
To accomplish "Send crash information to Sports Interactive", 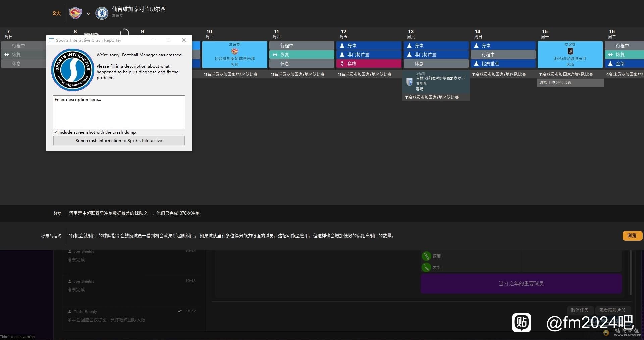I will click(119, 141).
